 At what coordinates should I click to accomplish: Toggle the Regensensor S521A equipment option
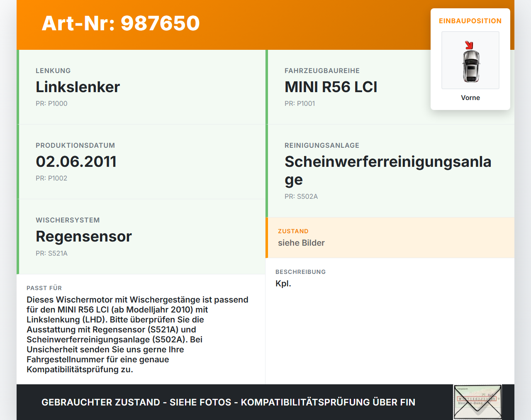84,237
